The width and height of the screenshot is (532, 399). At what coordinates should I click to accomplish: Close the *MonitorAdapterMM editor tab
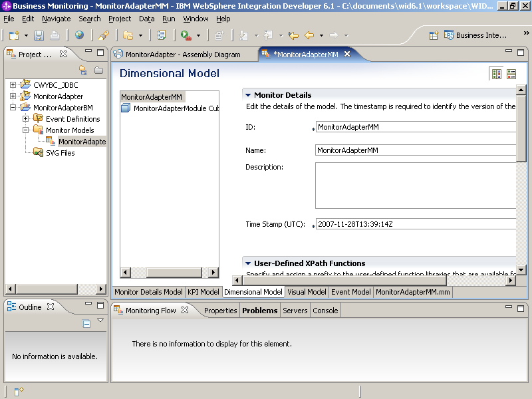coord(347,54)
